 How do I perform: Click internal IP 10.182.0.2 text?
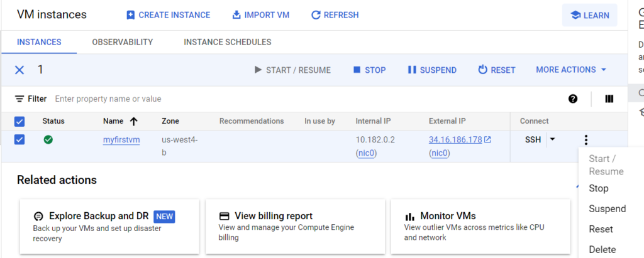(375, 140)
